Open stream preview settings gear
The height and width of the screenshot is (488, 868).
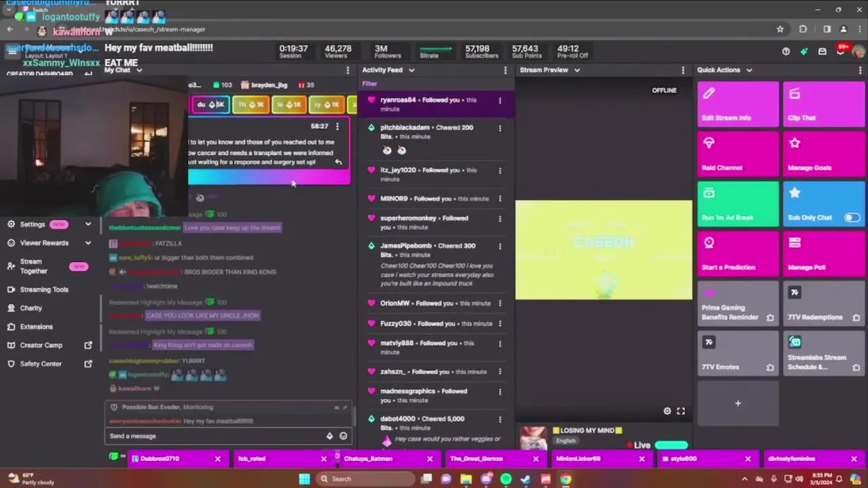point(667,411)
